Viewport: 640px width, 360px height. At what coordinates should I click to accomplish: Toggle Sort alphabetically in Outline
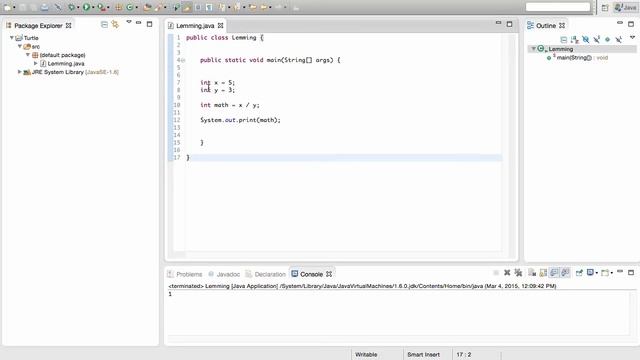click(575, 40)
